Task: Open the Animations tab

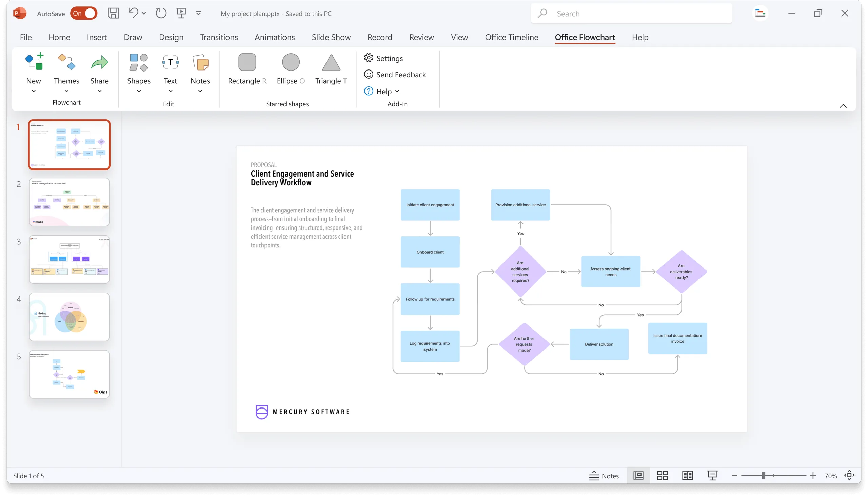Action: (274, 37)
